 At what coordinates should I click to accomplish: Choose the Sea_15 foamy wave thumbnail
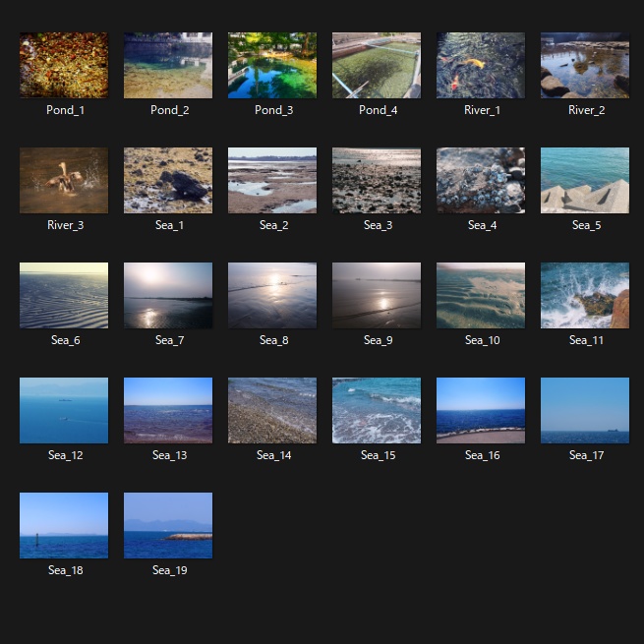point(377,410)
